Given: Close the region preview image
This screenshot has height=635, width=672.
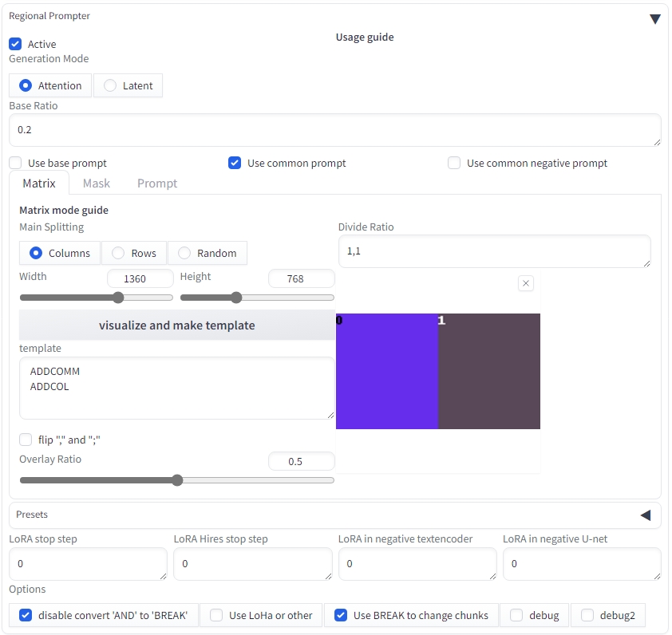Looking at the screenshot, I should 525,283.
